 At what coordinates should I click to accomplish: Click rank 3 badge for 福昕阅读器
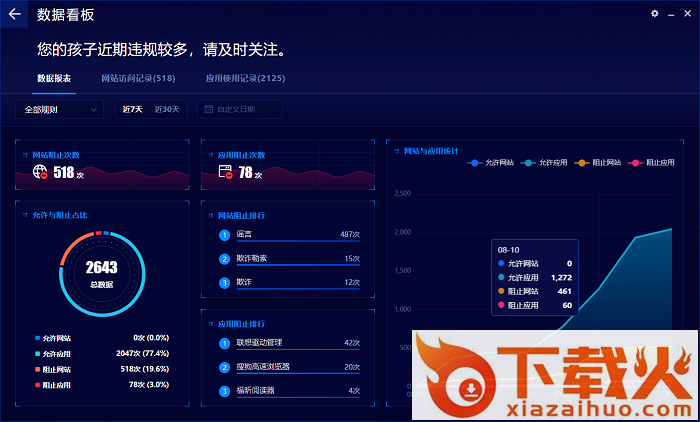tap(225, 391)
